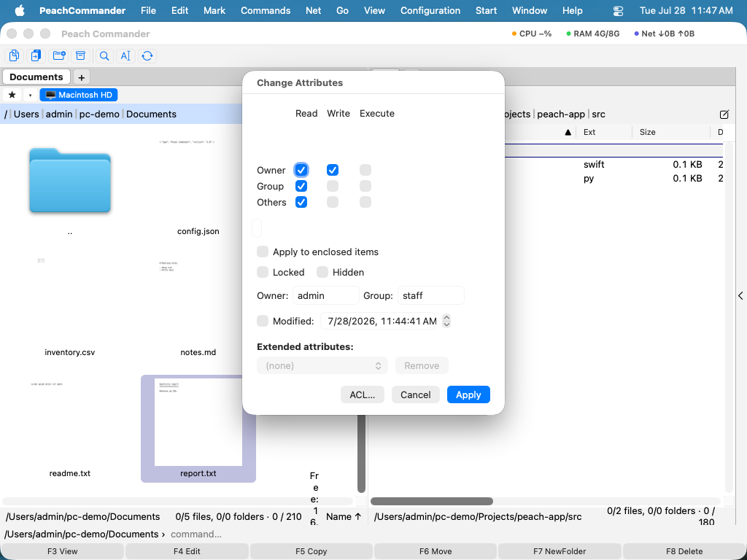The image size is (747, 560).
Task: Open the Configuration menu
Action: [430, 10]
